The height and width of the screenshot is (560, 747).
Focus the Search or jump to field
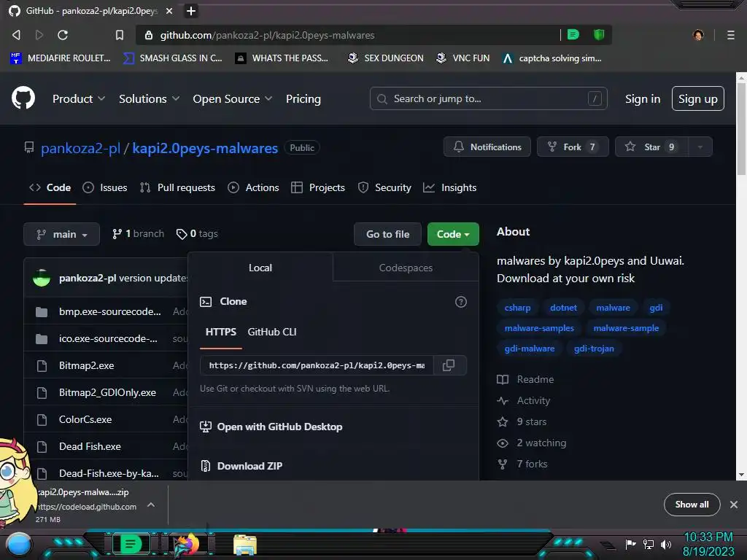488,98
